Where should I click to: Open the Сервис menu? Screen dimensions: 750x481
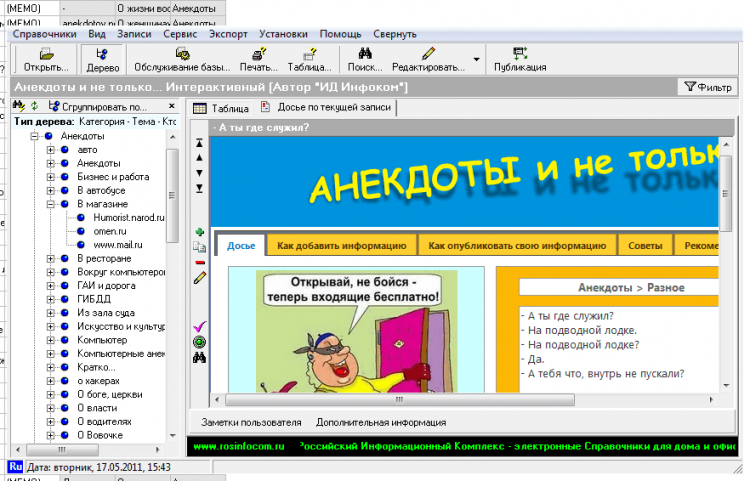[179, 34]
